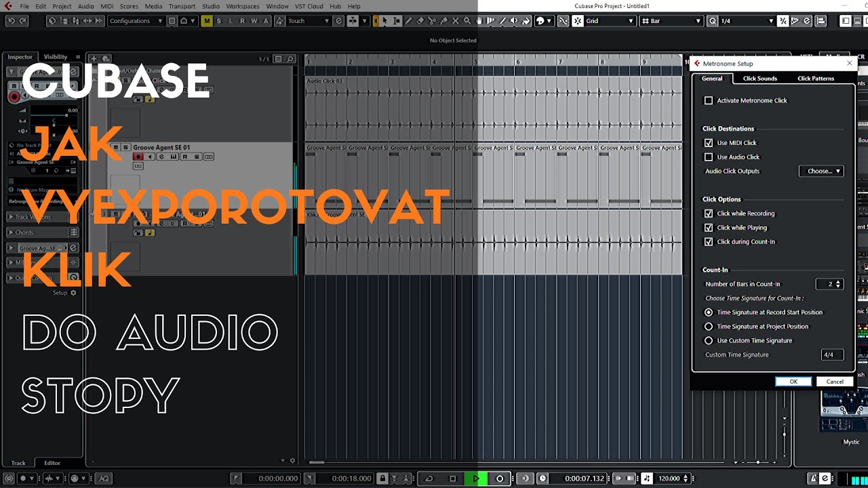Select the Mute X tool
Image resolution: width=868 pixels, height=488 pixels.
tap(456, 21)
